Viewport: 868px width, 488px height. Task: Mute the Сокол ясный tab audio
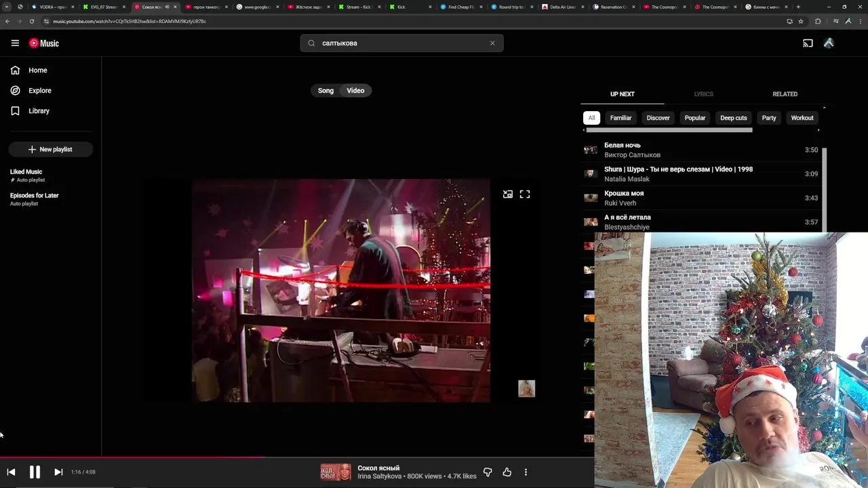click(x=167, y=7)
